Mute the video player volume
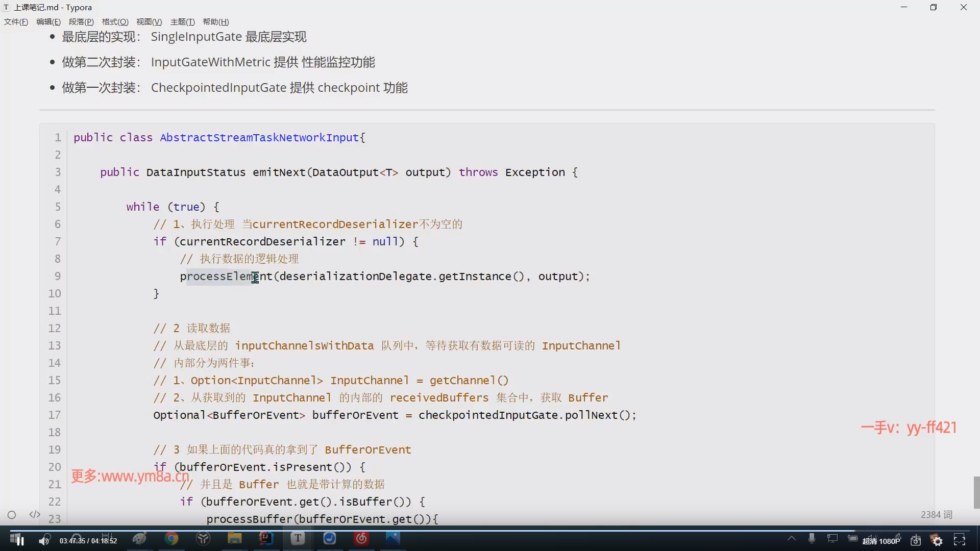The height and width of the screenshot is (551, 980). click(44, 540)
